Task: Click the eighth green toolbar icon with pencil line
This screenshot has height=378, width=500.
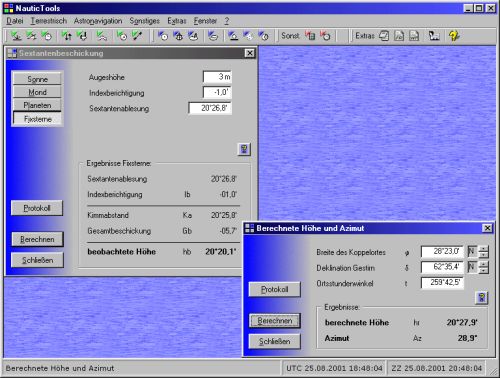Action: (x=137, y=36)
